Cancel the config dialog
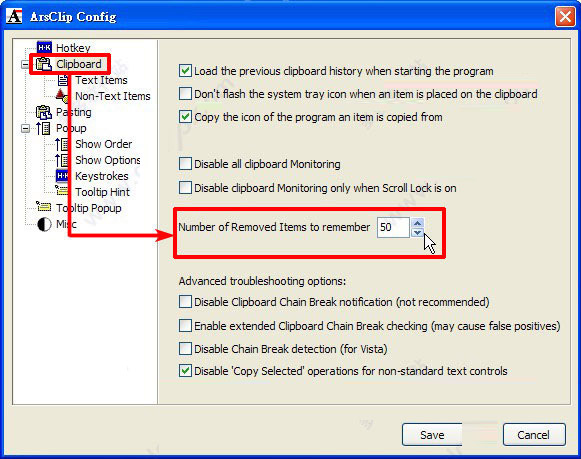Viewport: 581px width, 459px height. click(x=534, y=435)
